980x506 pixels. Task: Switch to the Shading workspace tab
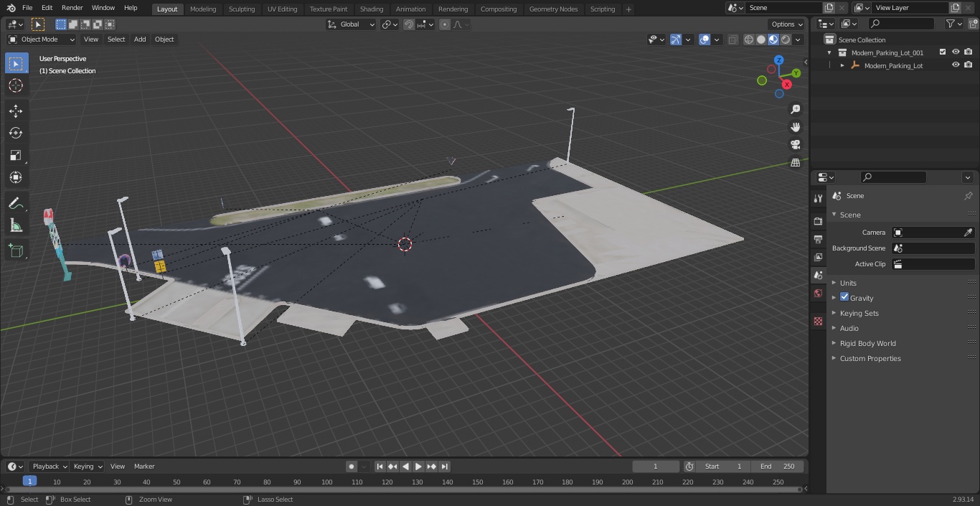(x=372, y=9)
